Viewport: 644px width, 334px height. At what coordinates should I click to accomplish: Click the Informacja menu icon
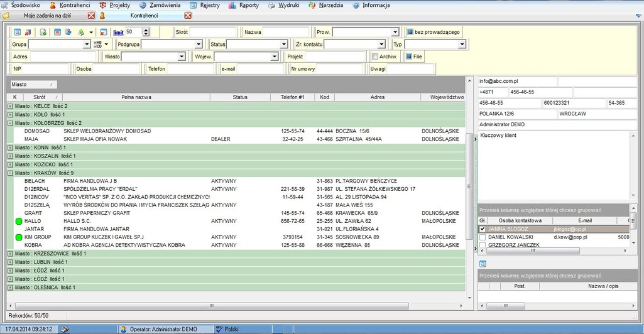356,5
